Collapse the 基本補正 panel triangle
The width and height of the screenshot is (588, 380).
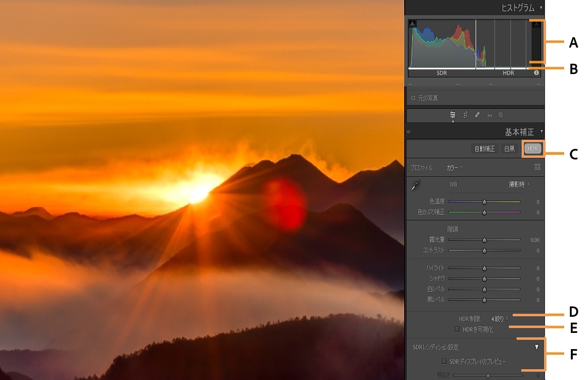tap(541, 131)
